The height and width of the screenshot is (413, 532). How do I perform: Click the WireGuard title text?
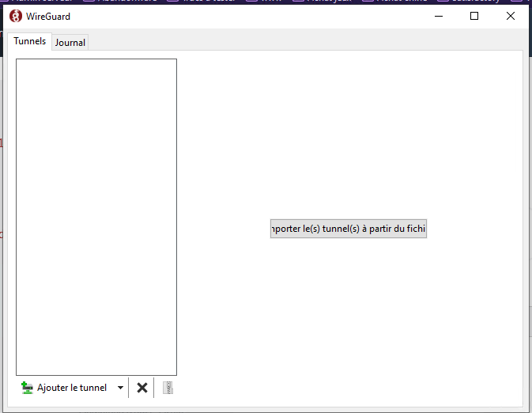pos(48,16)
